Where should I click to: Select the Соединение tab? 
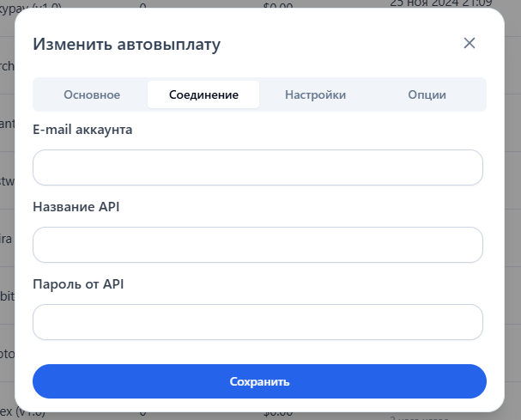[x=203, y=94]
